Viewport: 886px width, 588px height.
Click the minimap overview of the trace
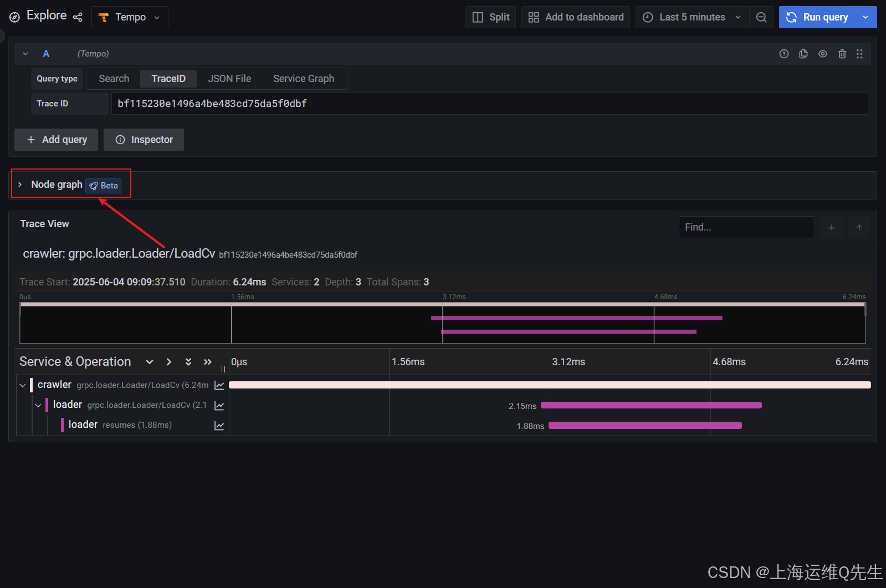coord(442,323)
